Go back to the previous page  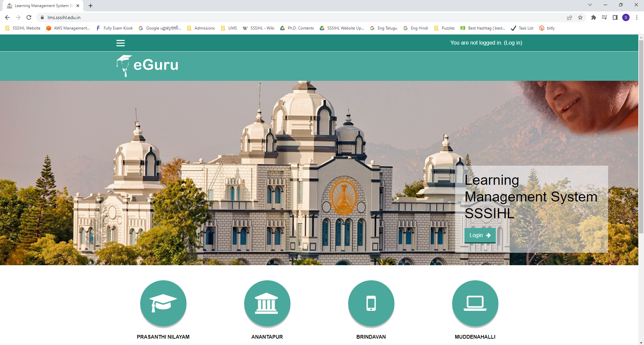[x=7, y=17]
